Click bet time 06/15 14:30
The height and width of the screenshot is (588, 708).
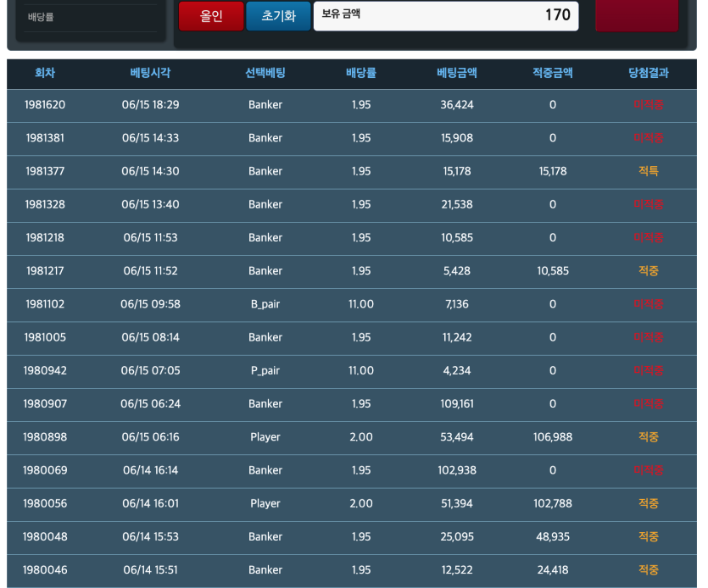tap(150, 171)
